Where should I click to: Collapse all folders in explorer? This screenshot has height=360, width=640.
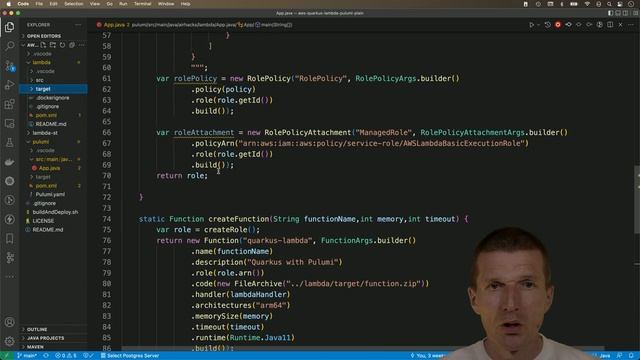(x=72, y=45)
